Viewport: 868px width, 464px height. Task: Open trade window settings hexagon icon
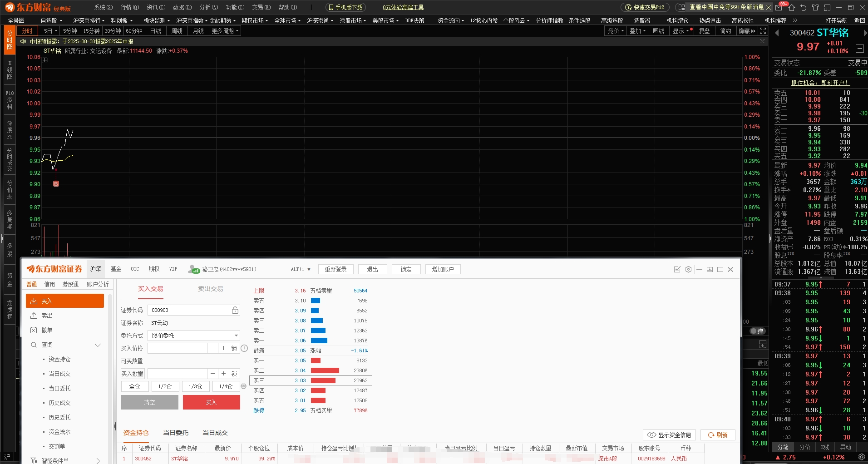688,269
